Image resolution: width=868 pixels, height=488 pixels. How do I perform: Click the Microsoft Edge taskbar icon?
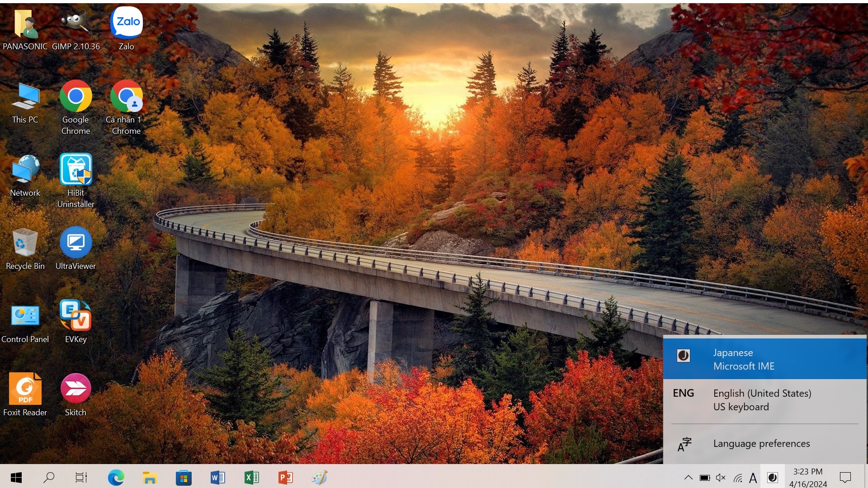(116, 478)
